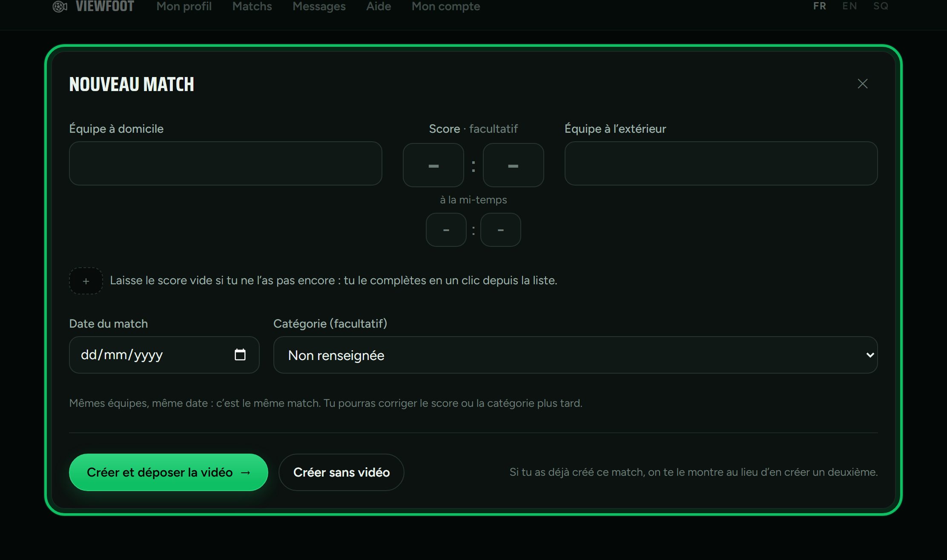Click the 'à la mi-temps' label
Screen dimensions: 947x560
pyautogui.click(x=473, y=200)
